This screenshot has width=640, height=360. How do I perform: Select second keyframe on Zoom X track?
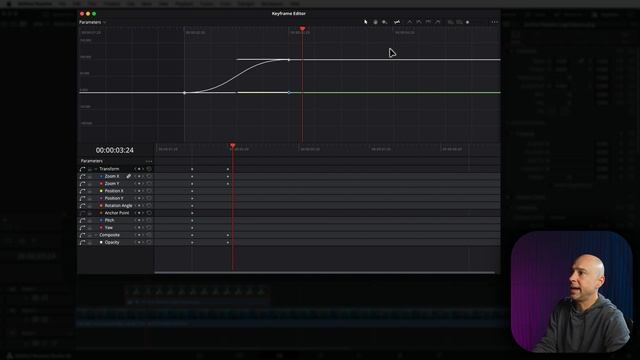(228, 176)
